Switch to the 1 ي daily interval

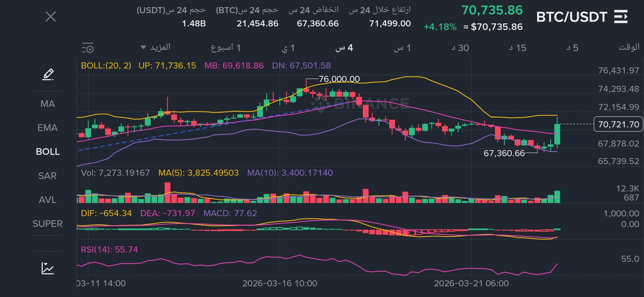coord(288,48)
